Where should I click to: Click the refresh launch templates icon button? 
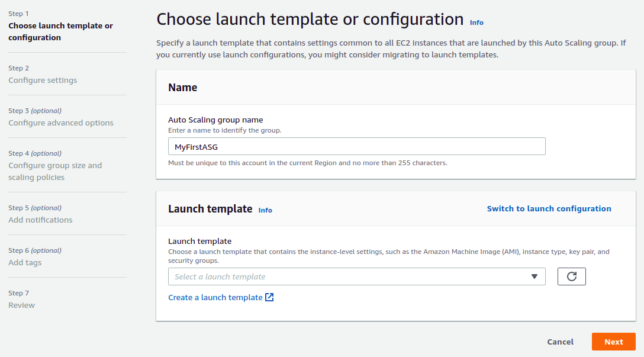pos(571,276)
